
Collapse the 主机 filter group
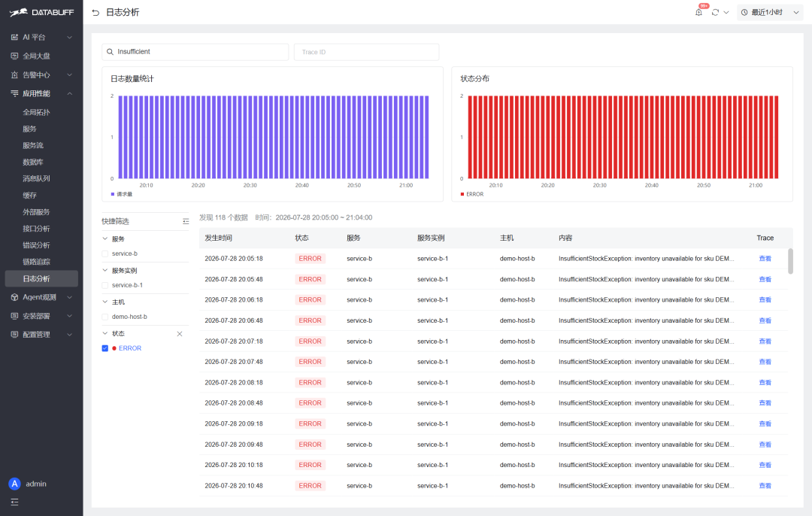pos(105,302)
